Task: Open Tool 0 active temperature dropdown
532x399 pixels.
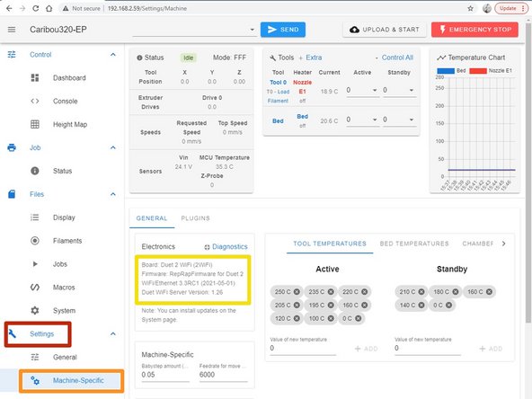Action: click(375, 90)
